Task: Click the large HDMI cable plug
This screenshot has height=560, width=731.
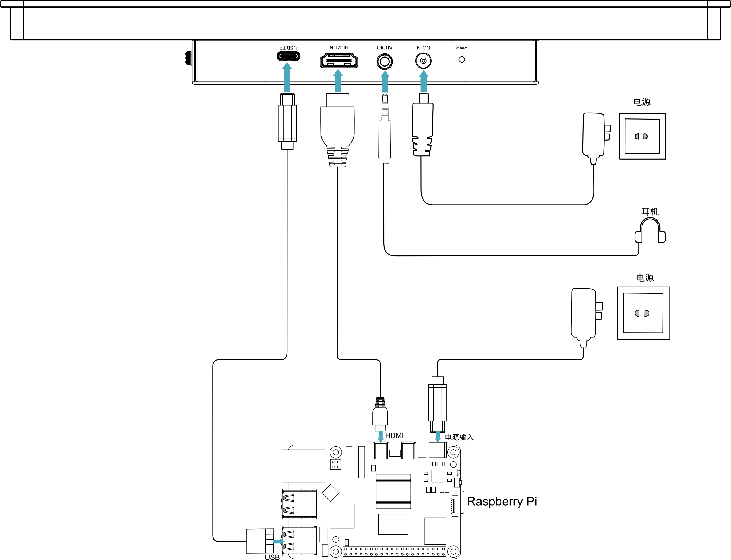Action: coord(337,130)
